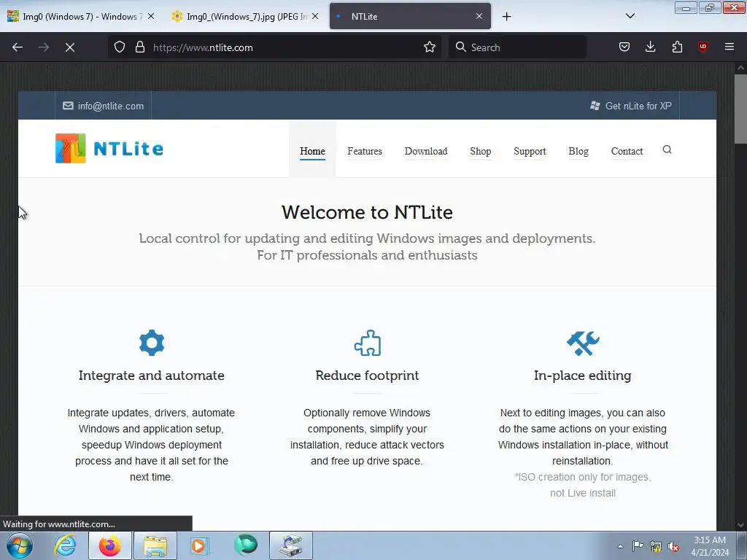Open the muted volume icon in tray
This screenshot has width=747, height=560.
tap(673, 546)
